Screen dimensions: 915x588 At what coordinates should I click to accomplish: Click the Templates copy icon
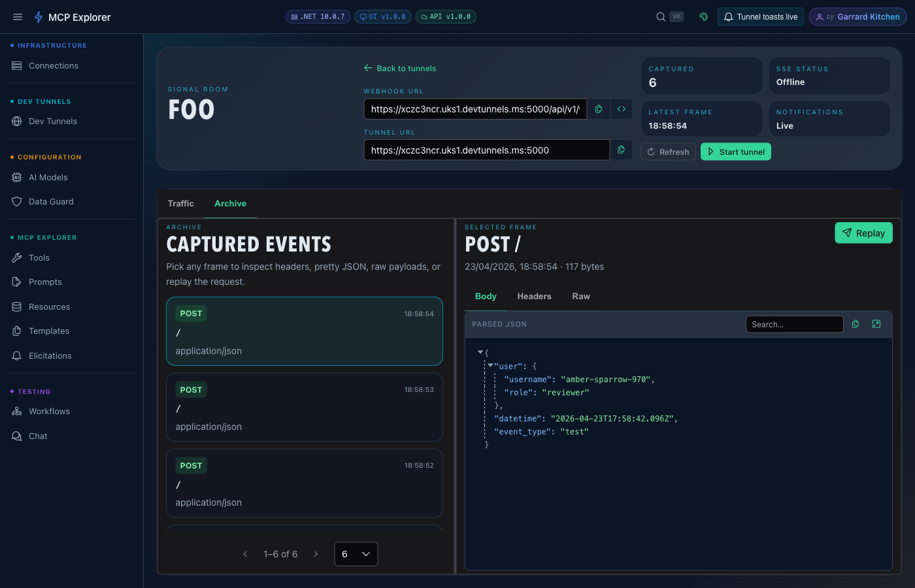click(17, 331)
